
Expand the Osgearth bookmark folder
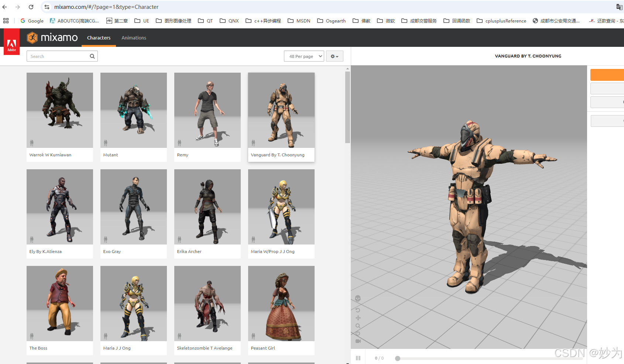click(332, 21)
